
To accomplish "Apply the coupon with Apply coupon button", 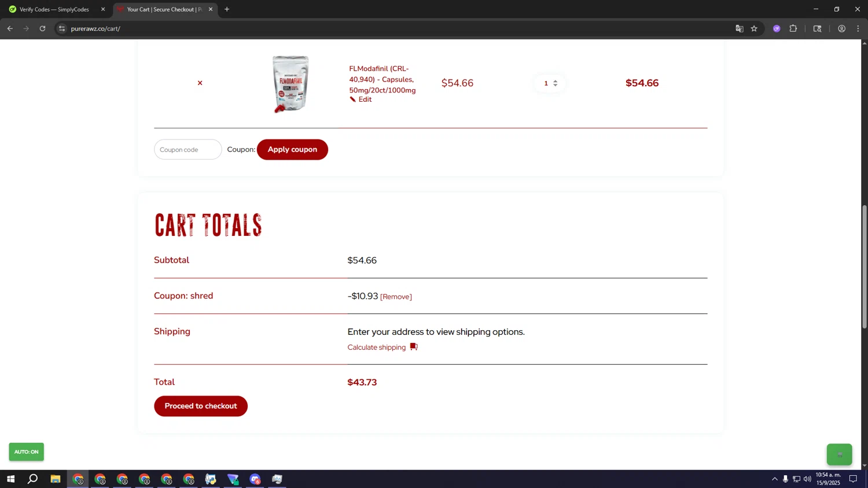I will [292, 150].
